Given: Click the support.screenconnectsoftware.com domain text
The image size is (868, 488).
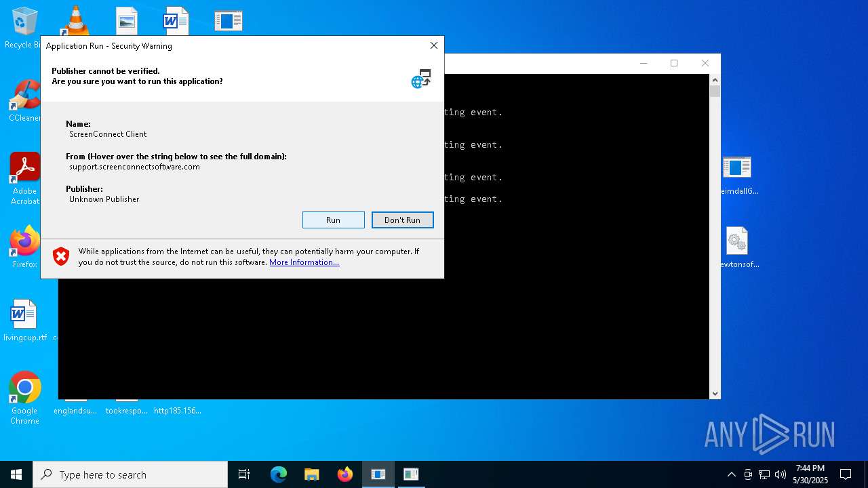Looking at the screenshot, I should tap(134, 167).
